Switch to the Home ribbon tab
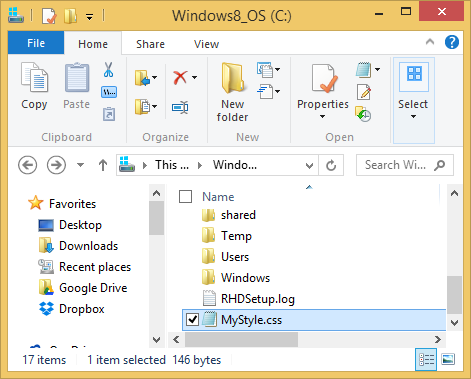 coord(93,44)
